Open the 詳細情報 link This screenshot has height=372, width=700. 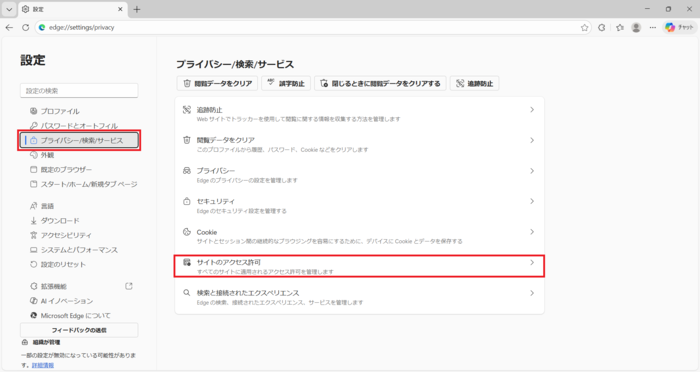tap(42, 365)
